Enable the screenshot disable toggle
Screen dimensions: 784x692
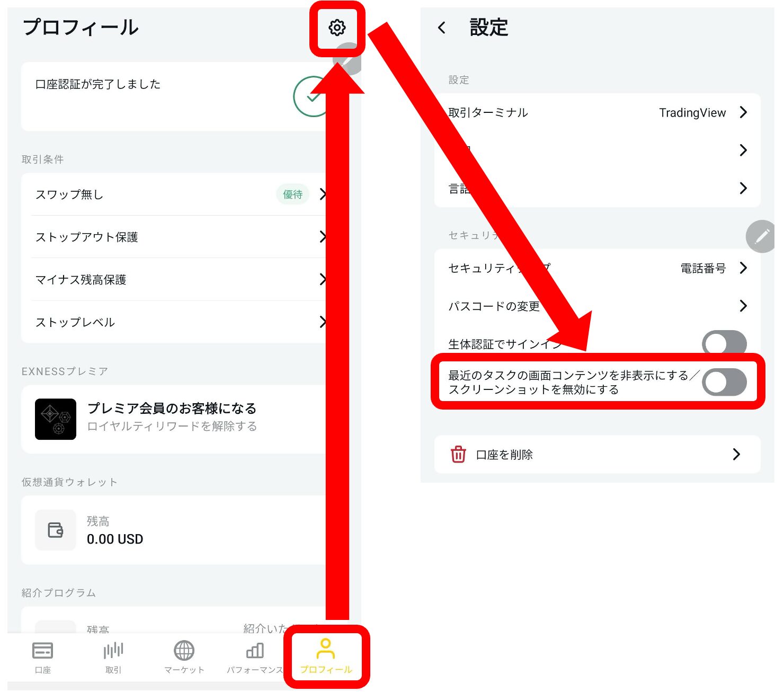(724, 383)
